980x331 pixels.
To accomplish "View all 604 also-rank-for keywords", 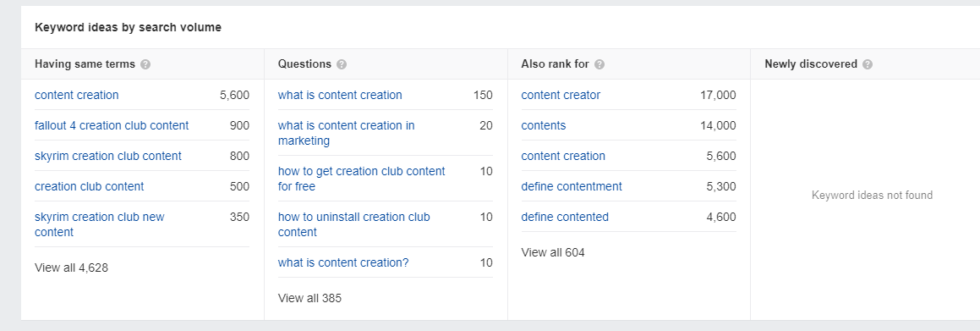I will point(553,253).
